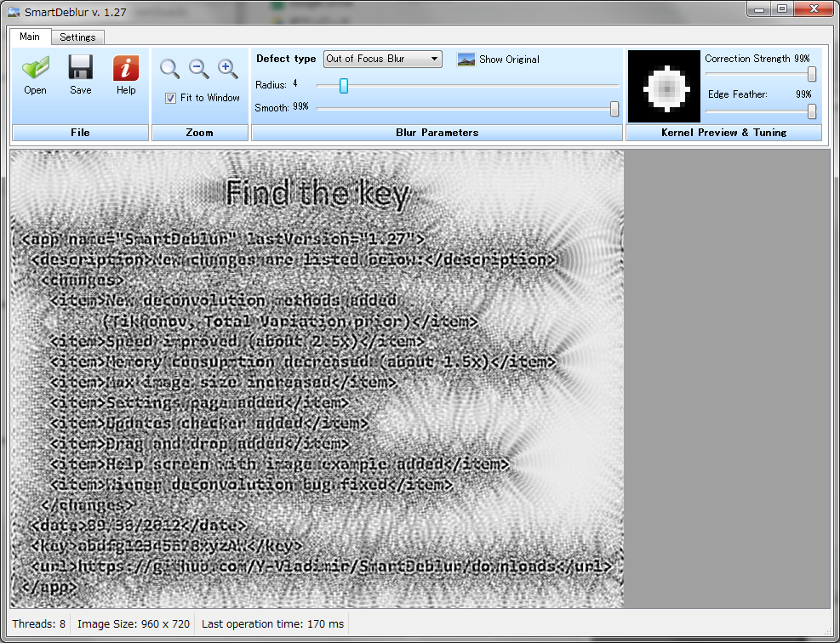Screen dimensions: 840x643
Task: Click the Correction Strength 99% value
Action: [802, 59]
